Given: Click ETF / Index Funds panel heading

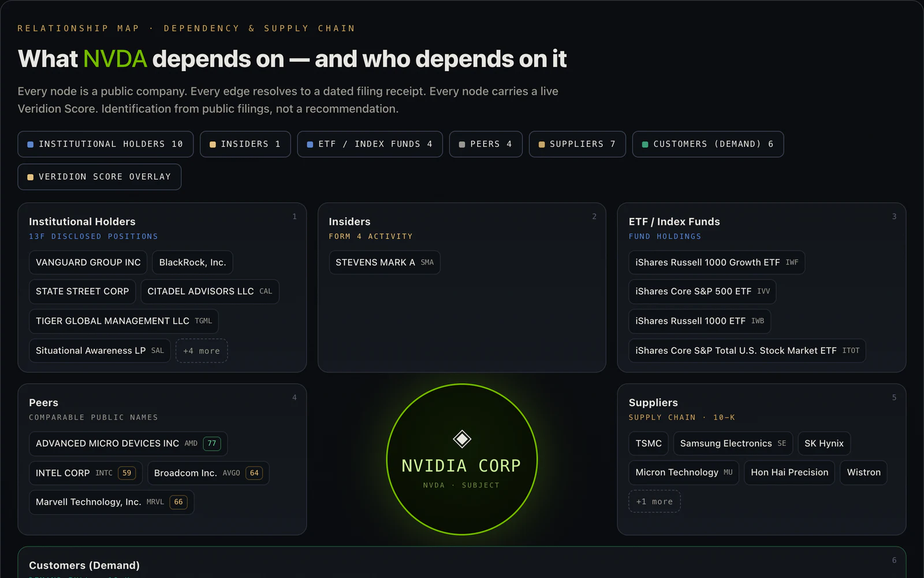Looking at the screenshot, I should point(675,221).
